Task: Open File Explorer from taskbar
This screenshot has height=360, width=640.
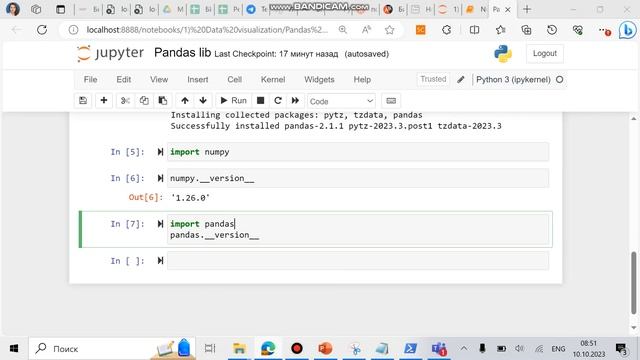Action: [239, 349]
